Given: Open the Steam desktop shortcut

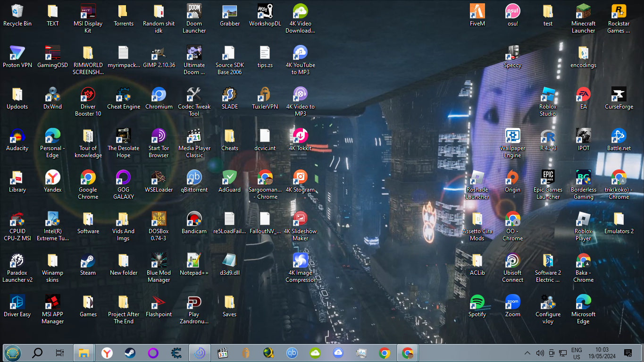Looking at the screenshot, I should coord(88,261).
